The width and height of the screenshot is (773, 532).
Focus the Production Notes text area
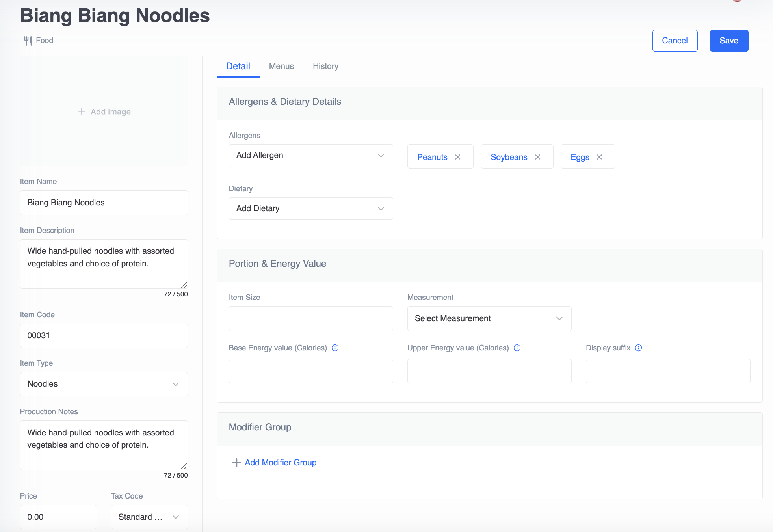click(104, 445)
